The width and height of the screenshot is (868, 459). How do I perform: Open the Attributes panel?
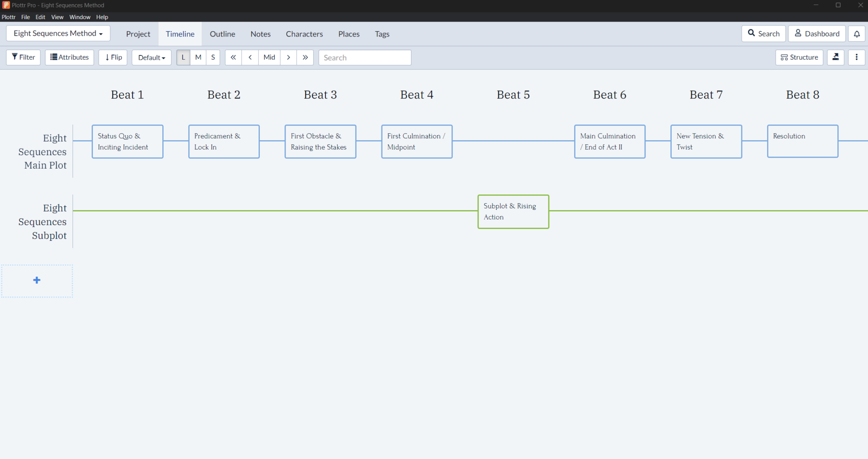coord(70,57)
